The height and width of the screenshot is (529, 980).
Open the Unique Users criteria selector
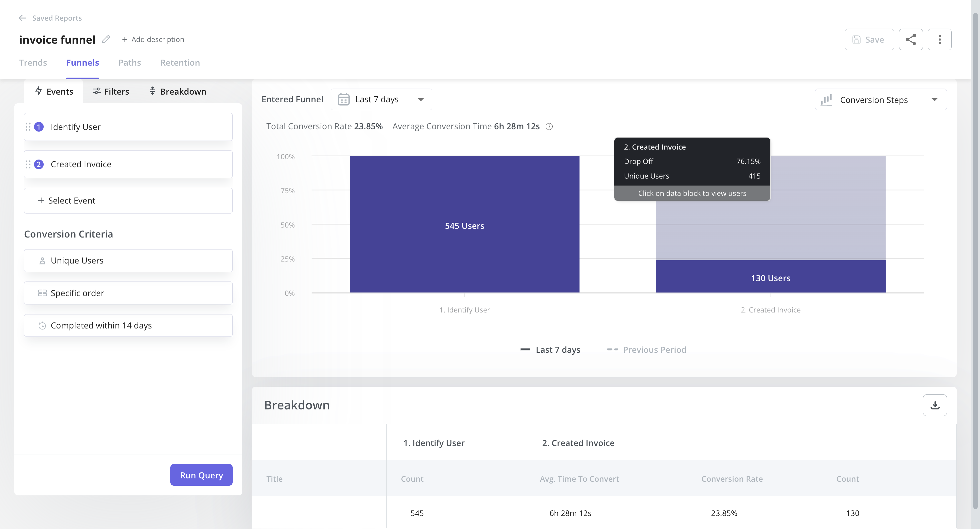128,261
